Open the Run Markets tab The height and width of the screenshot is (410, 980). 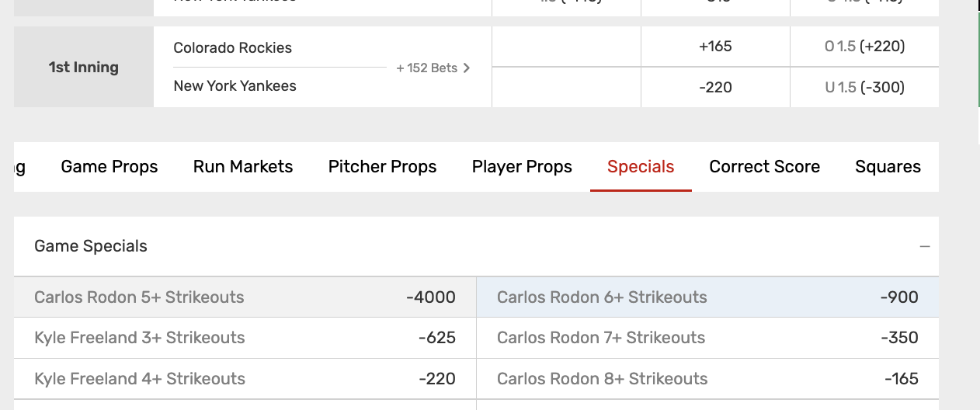[x=243, y=167]
